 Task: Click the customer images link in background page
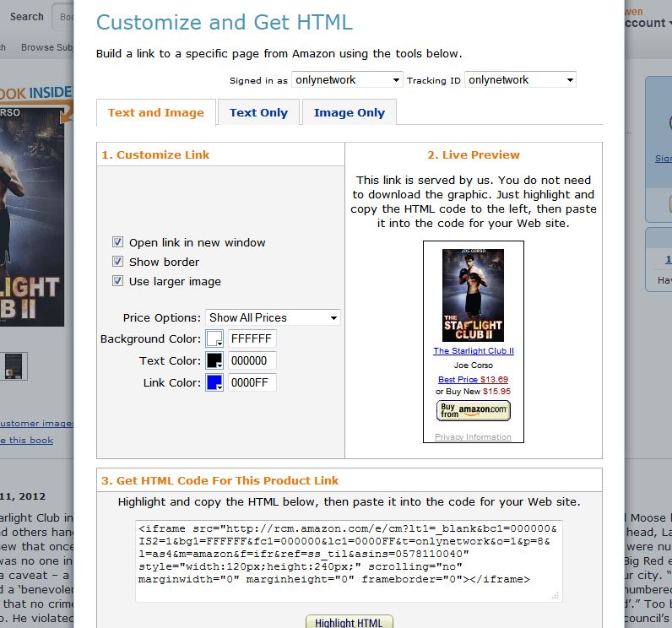36,423
